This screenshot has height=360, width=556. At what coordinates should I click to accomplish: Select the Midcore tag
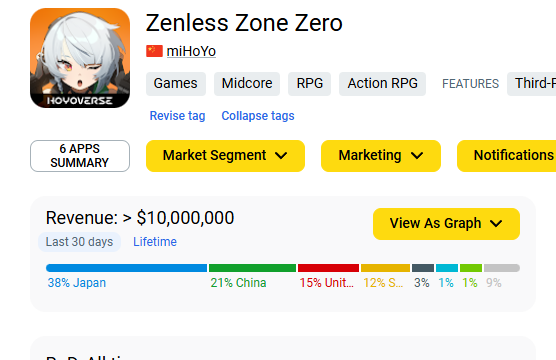pos(247,84)
